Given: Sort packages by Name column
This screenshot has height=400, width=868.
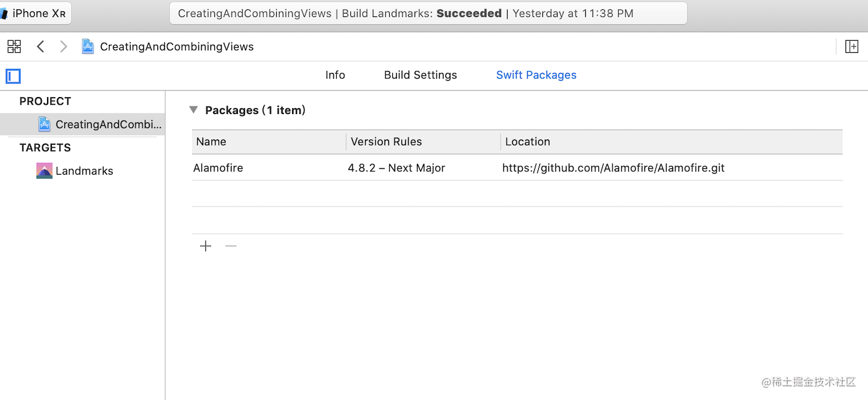Looking at the screenshot, I should pyautogui.click(x=269, y=142).
